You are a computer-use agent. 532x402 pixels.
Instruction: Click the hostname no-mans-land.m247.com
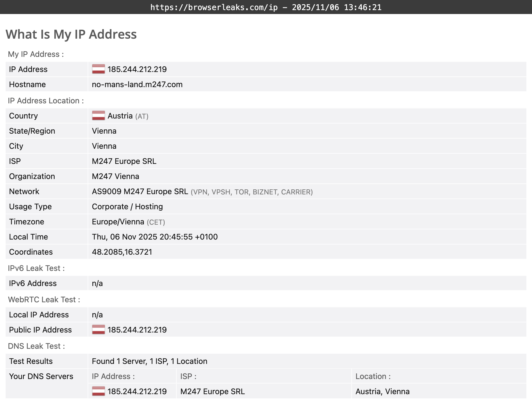pos(137,84)
